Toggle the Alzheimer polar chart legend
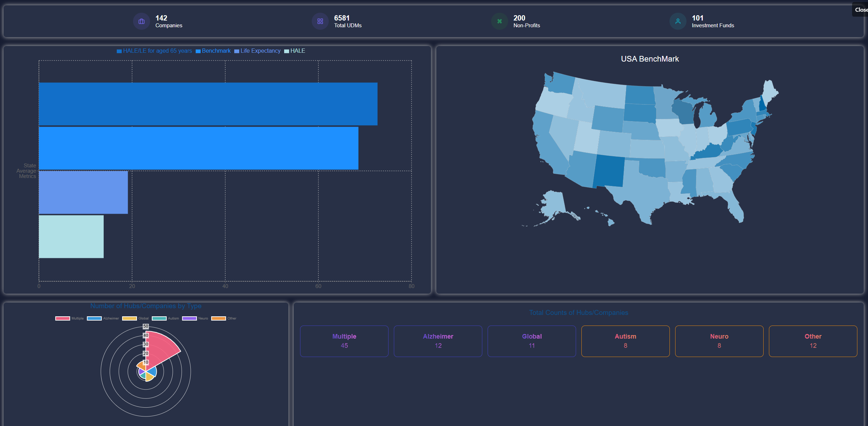This screenshot has width=868, height=426. pos(103,318)
